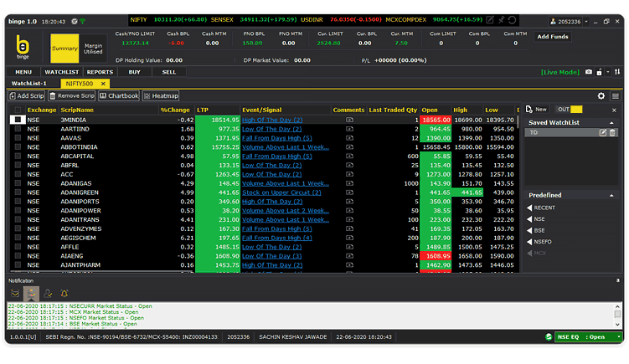Open comment icon for ADANIPORTS row
The height and width of the screenshot is (364, 629).
pos(349,201)
